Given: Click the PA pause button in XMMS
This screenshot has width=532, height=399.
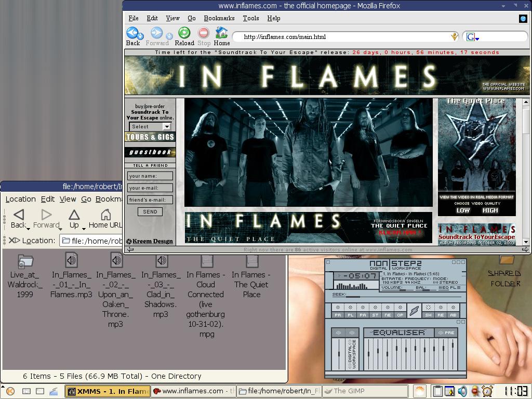Looking at the screenshot, I should (363, 311).
